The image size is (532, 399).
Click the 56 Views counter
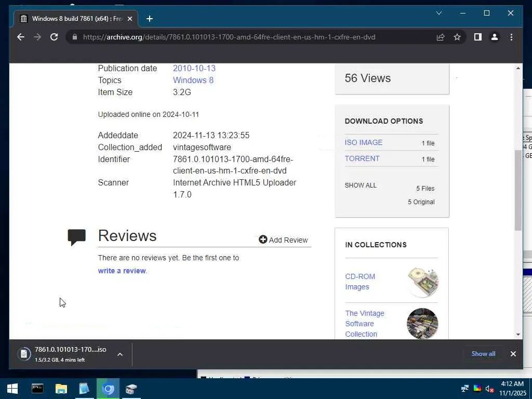pyautogui.click(x=367, y=78)
